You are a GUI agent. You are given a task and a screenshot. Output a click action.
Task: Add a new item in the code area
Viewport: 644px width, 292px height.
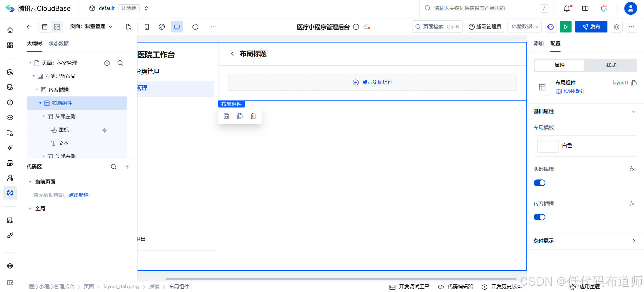pyautogui.click(x=127, y=167)
